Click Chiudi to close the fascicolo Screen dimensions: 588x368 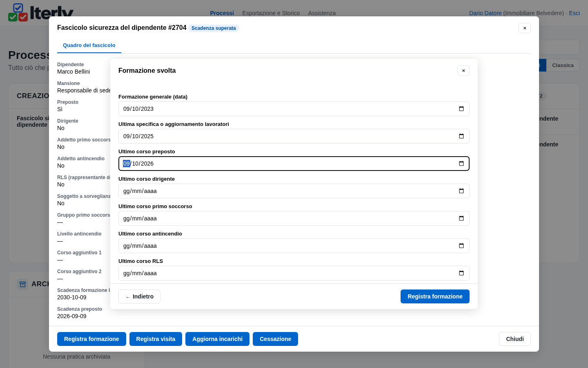[x=514, y=339]
